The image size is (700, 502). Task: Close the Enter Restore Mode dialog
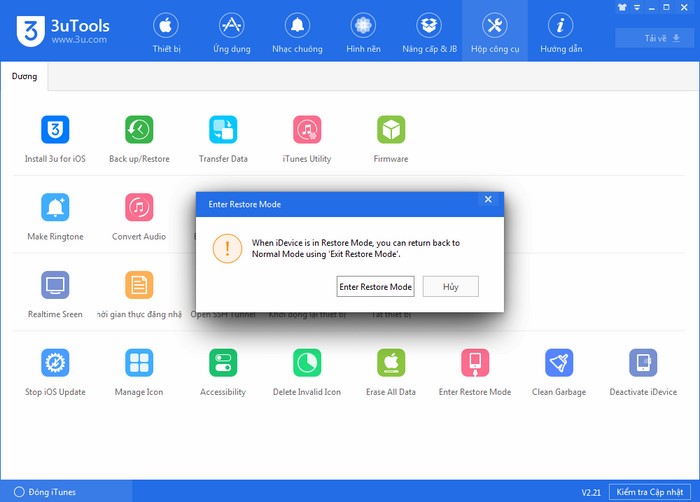coord(488,199)
